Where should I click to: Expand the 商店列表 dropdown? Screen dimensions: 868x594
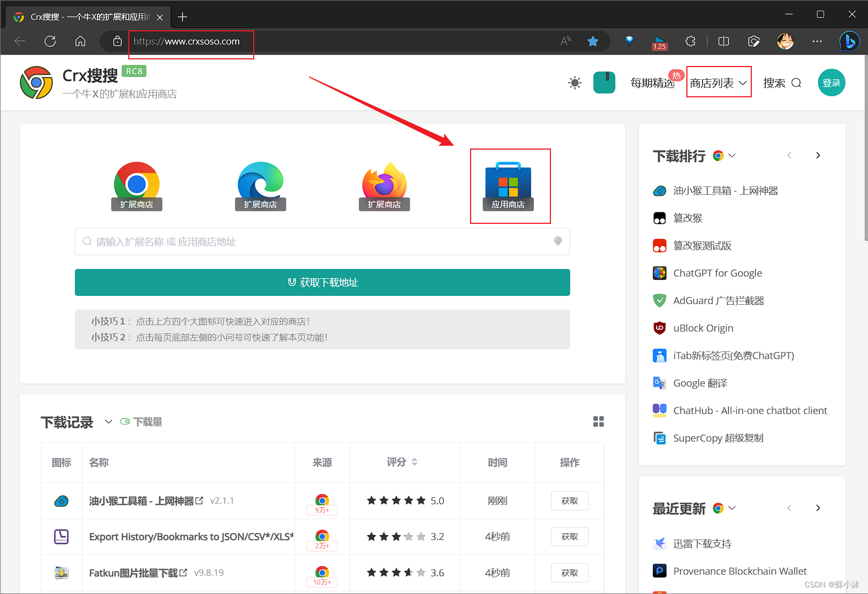pyautogui.click(x=718, y=83)
